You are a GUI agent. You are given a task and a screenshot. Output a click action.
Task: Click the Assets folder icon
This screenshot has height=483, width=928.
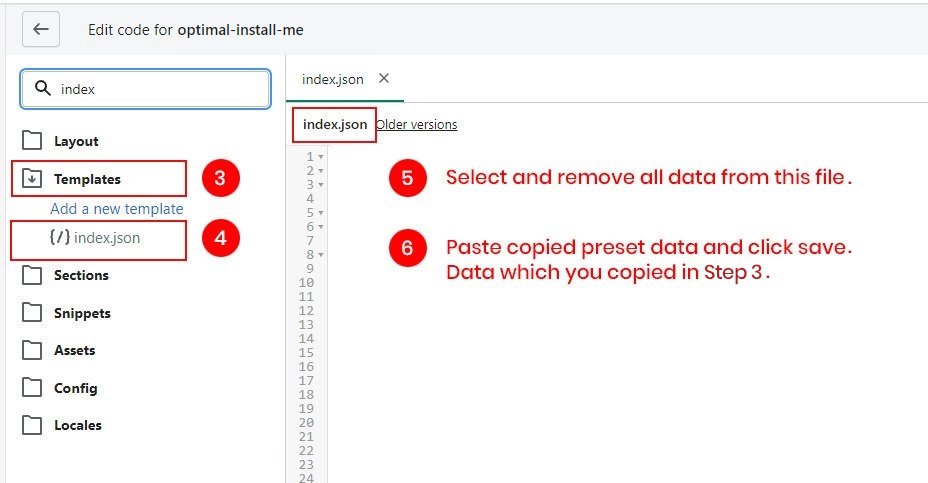33,350
